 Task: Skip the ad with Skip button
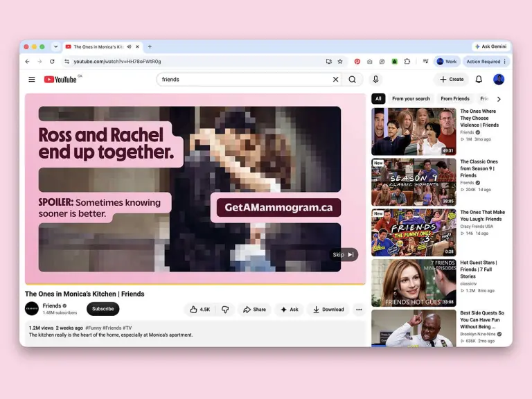pyautogui.click(x=344, y=254)
